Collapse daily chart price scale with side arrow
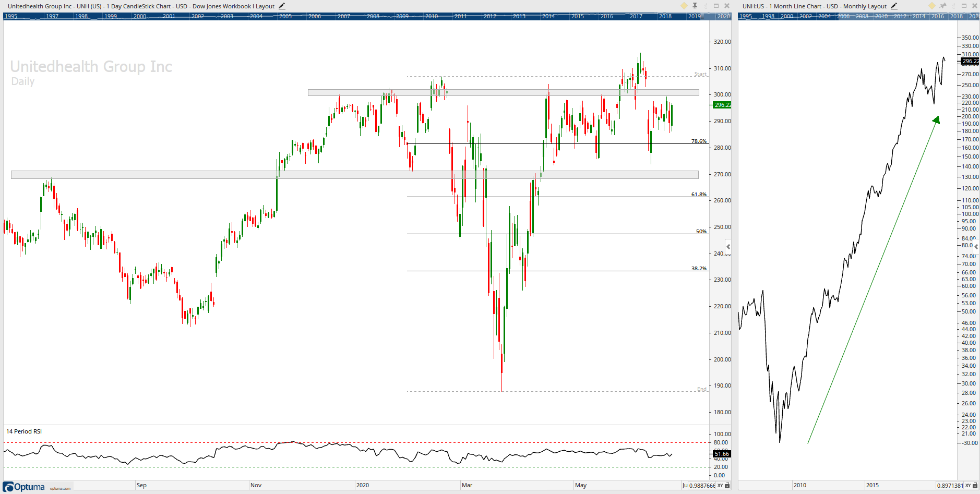980x494 pixels. (728, 247)
